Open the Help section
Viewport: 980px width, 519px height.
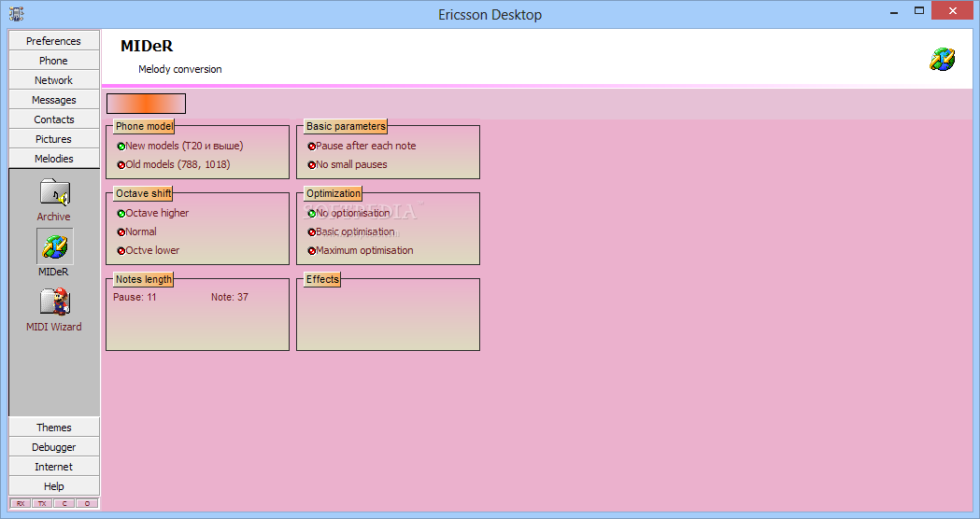pyautogui.click(x=54, y=486)
